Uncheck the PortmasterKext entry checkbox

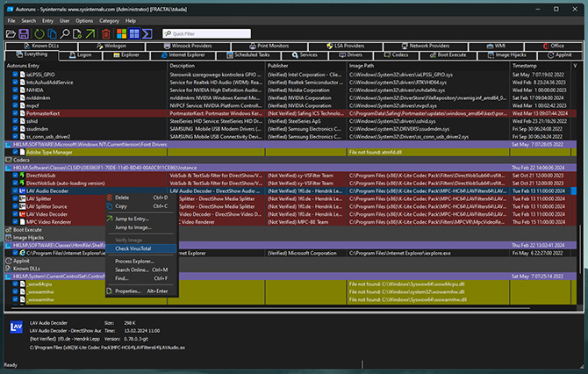[x=16, y=113]
